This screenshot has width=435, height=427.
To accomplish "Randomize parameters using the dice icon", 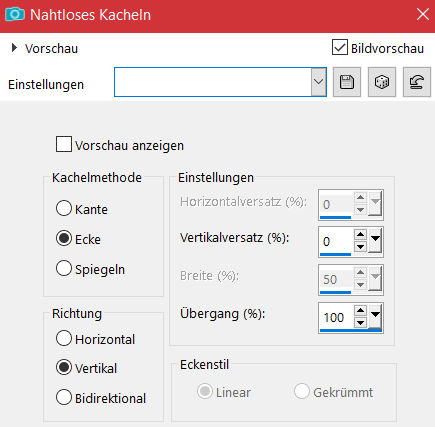I will (382, 82).
